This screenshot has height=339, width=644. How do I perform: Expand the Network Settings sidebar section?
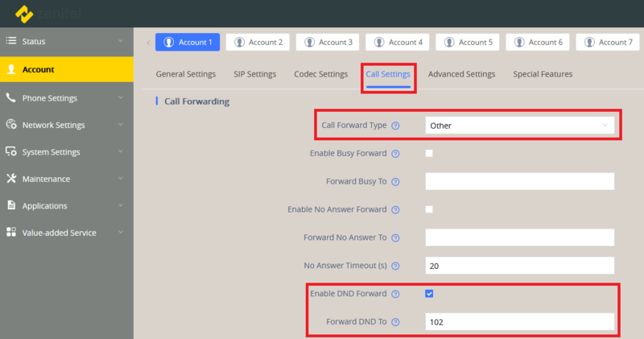coord(67,125)
